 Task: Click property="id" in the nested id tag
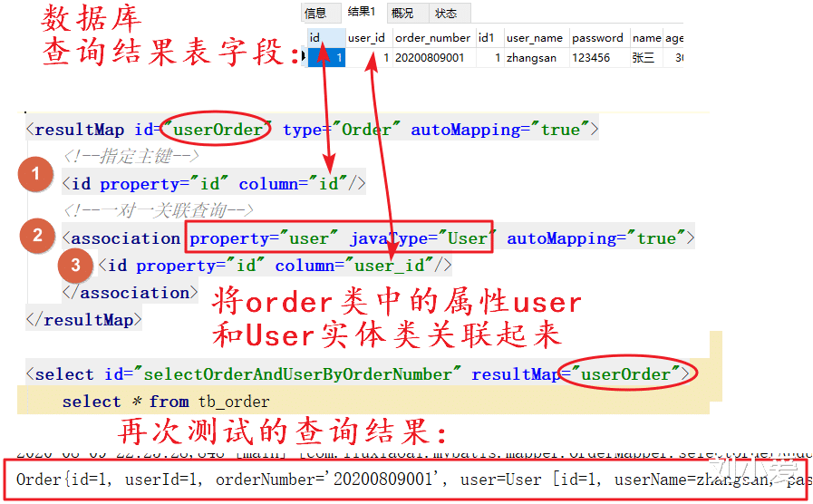pyautogui.click(x=200, y=266)
